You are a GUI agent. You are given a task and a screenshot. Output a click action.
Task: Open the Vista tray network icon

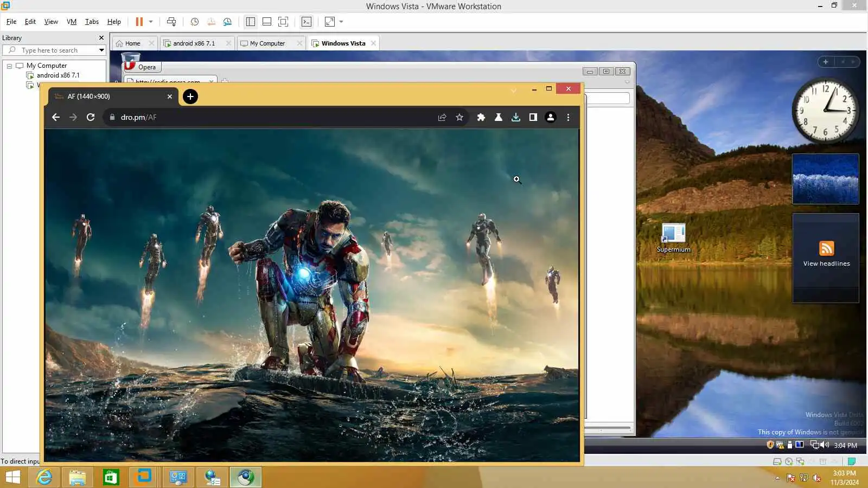815,445
